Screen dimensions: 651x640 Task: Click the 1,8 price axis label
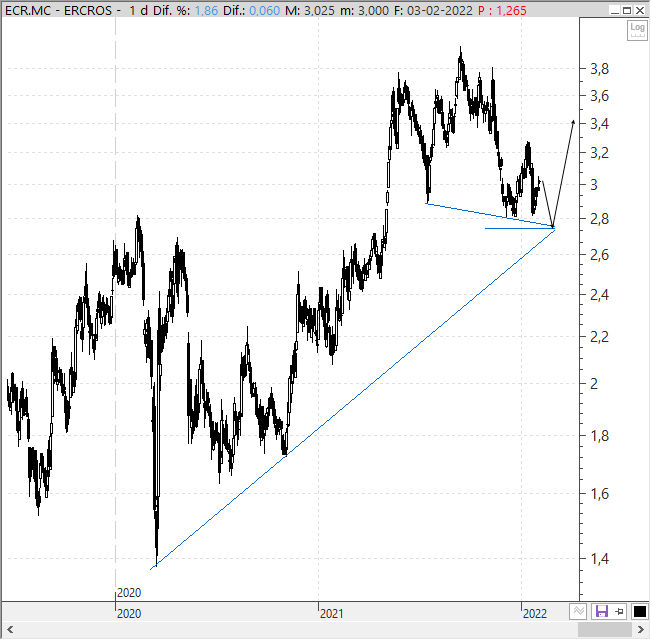point(600,436)
